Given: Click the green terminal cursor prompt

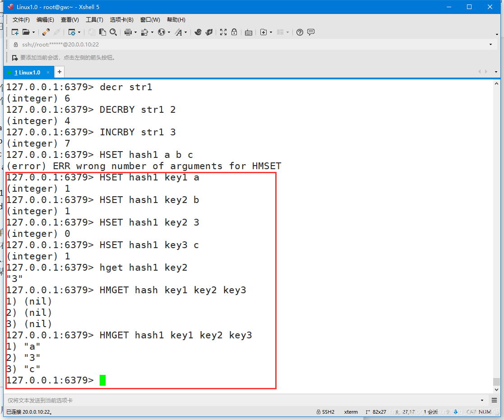Looking at the screenshot, I should pyautogui.click(x=102, y=380).
